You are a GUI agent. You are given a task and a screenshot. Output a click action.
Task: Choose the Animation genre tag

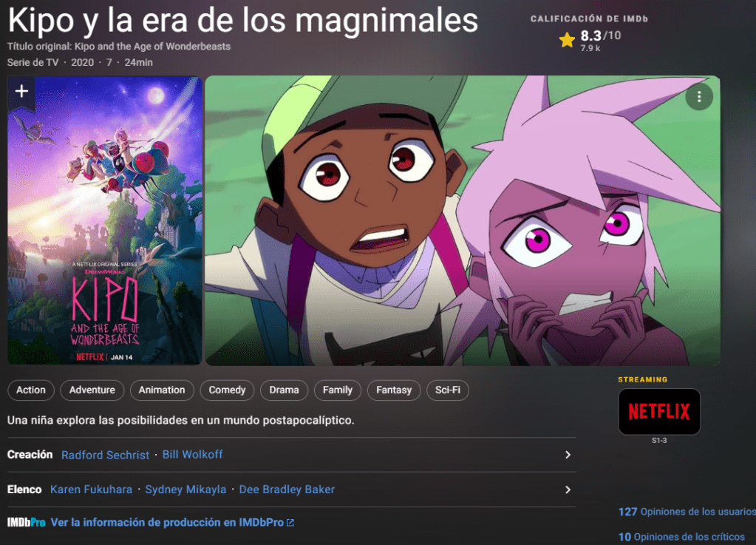(x=162, y=390)
